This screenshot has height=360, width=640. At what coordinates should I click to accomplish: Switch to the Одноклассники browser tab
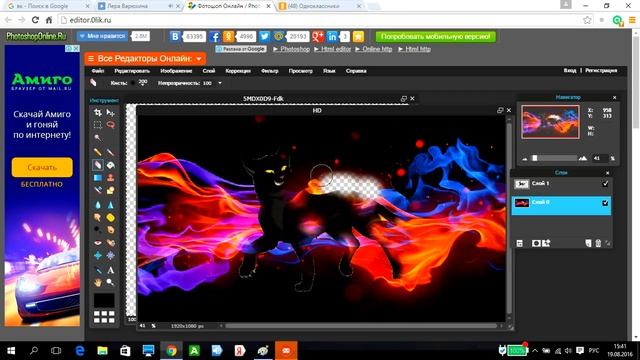[320, 6]
